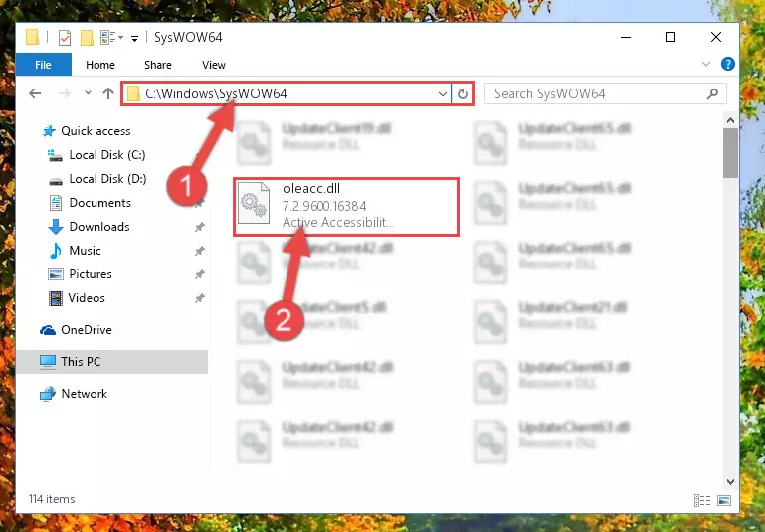The image size is (765, 532).
Task: Click the folder icon at title bar left
Action: (32, 37)
